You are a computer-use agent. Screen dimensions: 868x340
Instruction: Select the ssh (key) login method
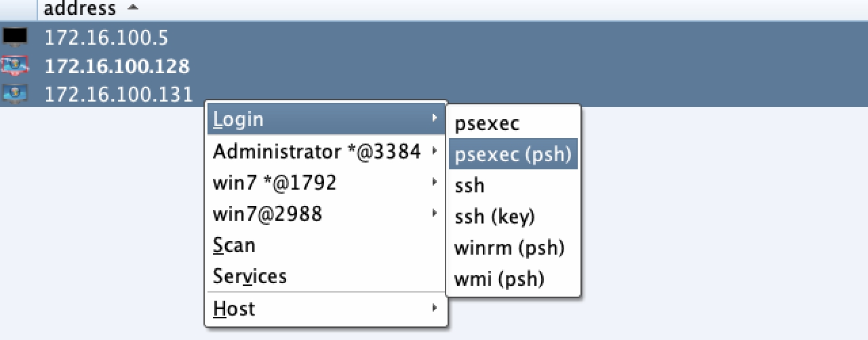coord(494,217)
